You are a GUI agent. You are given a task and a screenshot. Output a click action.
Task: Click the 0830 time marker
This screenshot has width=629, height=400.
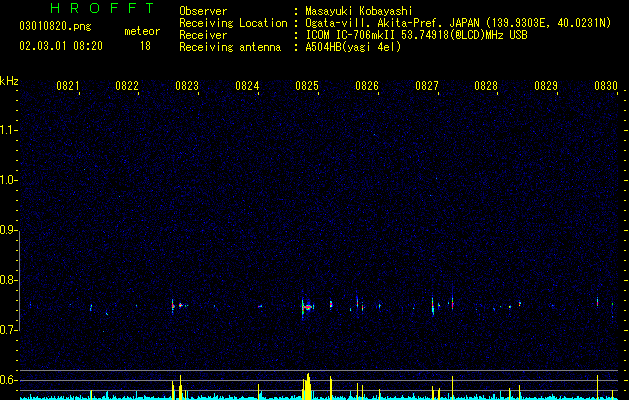tap(606, 86)
